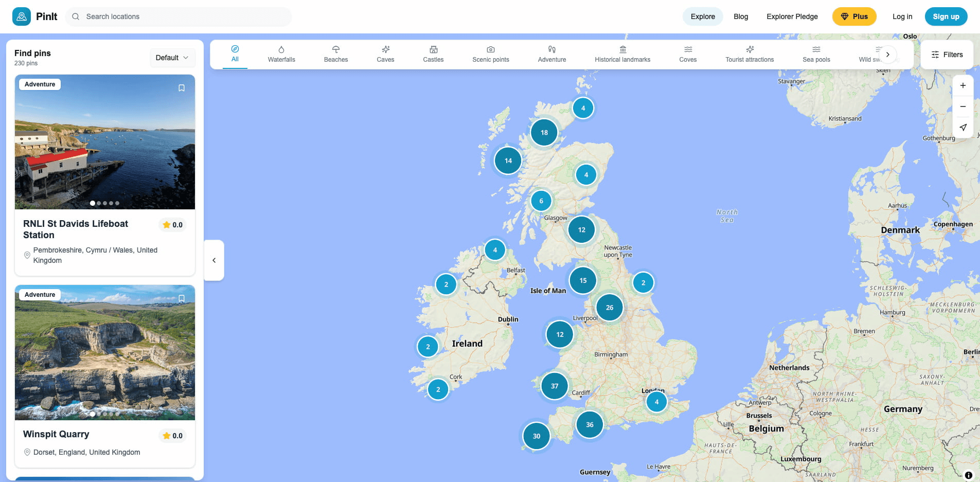Open map cluster showing 6 pins

[x=541, y=201]
